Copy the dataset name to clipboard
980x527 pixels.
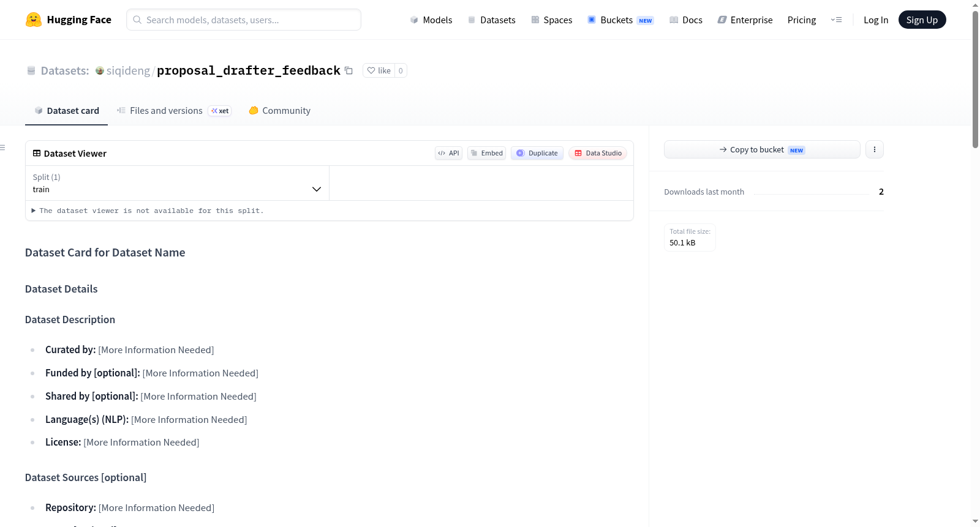[349, 70]
